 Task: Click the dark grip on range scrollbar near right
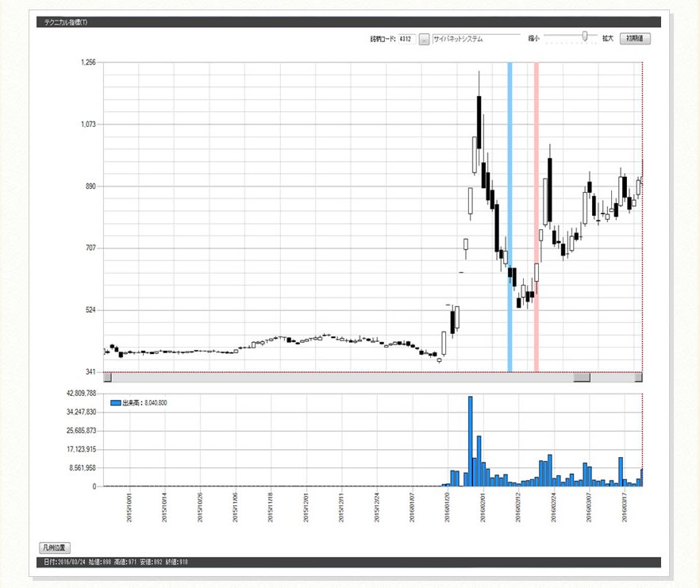(x=582, y=378)
